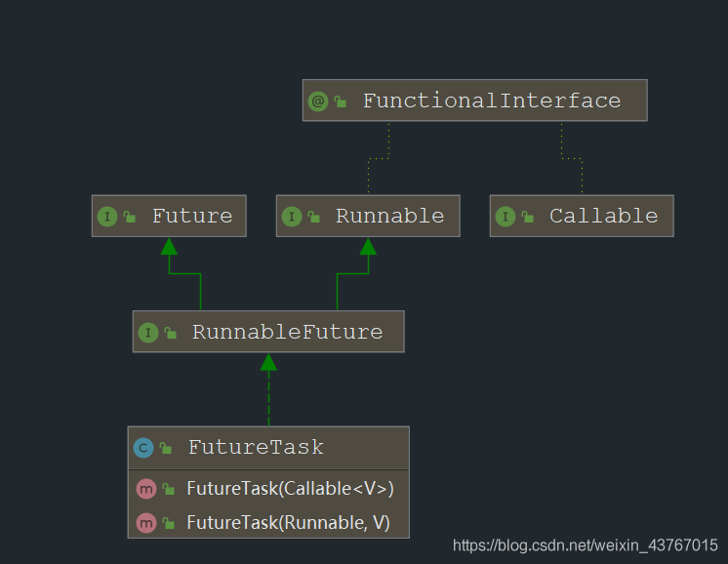Open the blog.csdn.net watermark link
This screenshot has width=728, height=564.
586,544
